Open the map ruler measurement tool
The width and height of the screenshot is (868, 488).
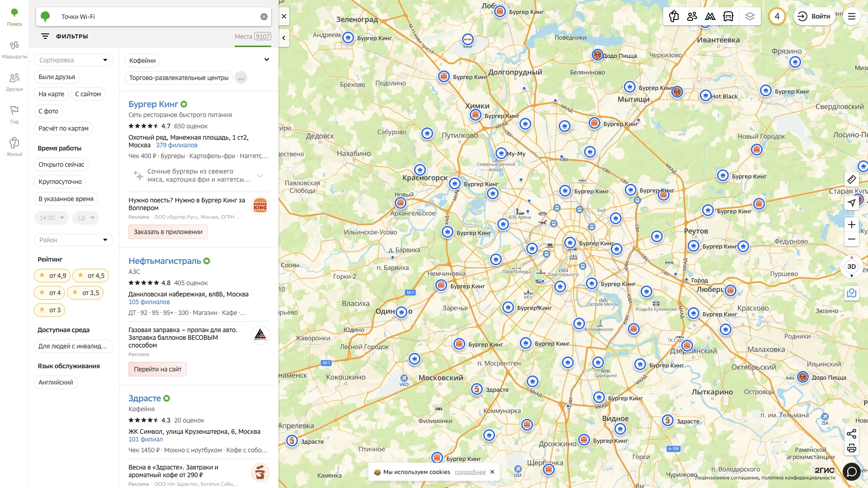pos(851,179)
